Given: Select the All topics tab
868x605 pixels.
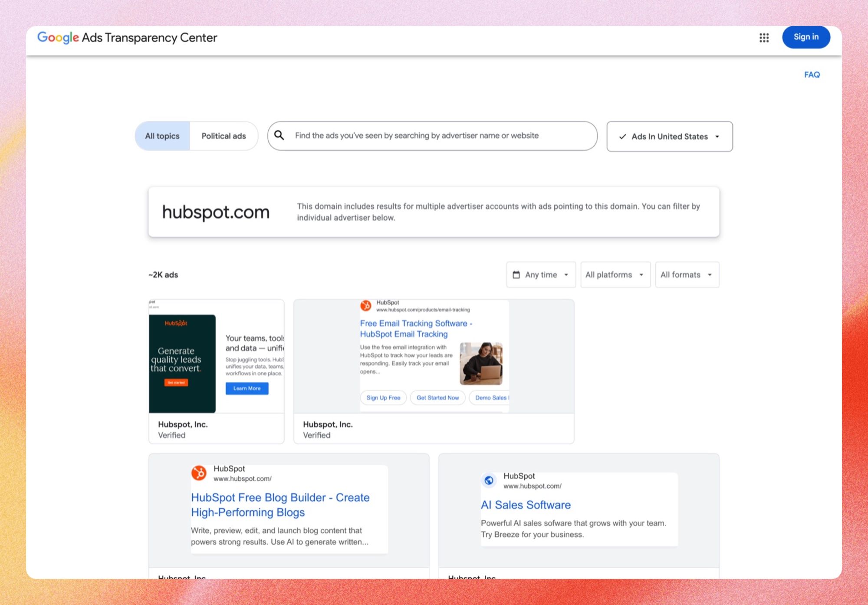Looking at the screenshot, I should pyautogui.click(x=162, y=136).
